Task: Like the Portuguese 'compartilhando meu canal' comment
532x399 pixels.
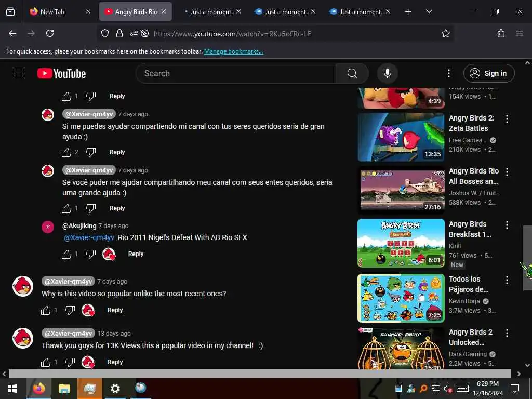Action: click(66, 208)
